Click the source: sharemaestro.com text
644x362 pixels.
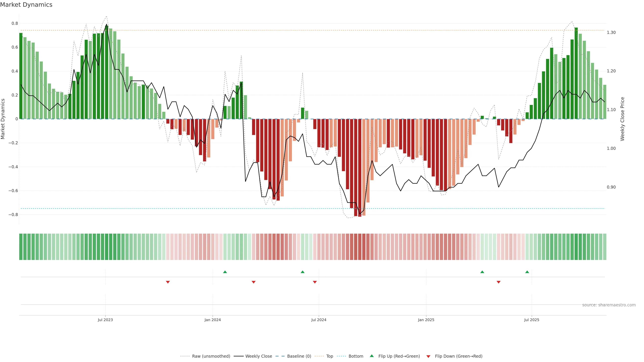coord(609,305)
